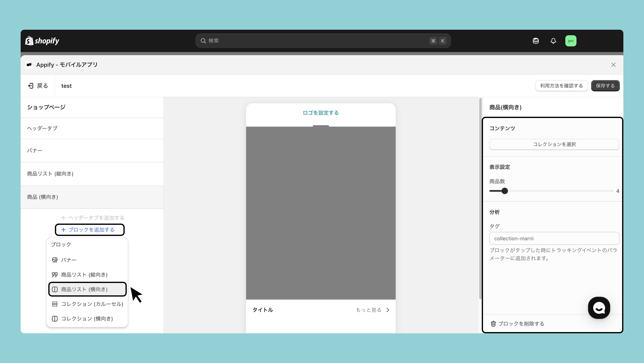Click the バナー block icon in the menu
The width and height of the screenshot is (644, 363).
click(55, 260)
